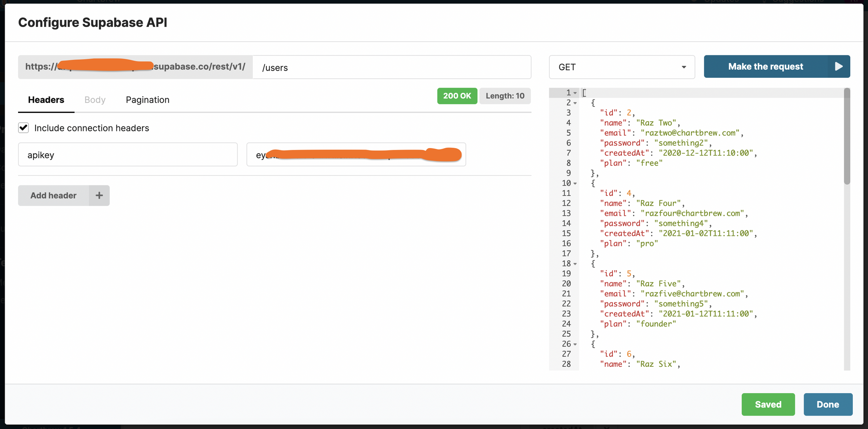Click the Saved button

[x=768, y=404]
